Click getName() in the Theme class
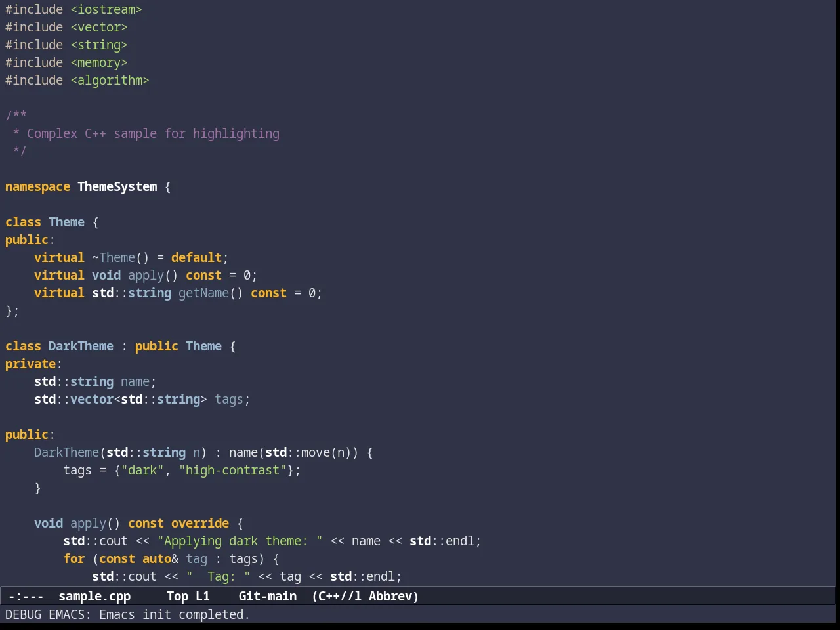 211,293
